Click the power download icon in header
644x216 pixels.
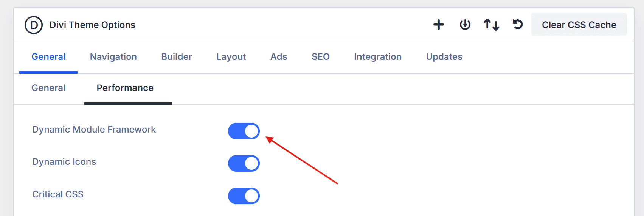click(x=465, y=25)
